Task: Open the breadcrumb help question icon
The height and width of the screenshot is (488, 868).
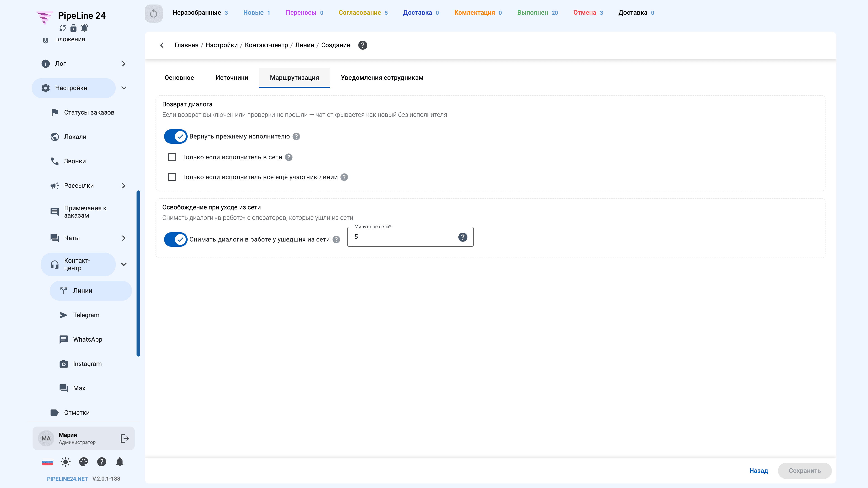Action: pyautogui.click(x=363, y=45)
